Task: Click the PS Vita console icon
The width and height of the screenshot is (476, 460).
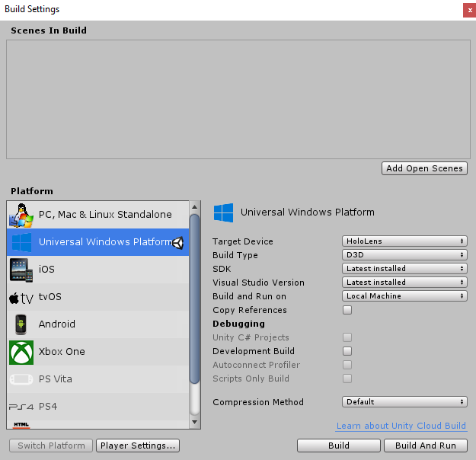Action: (21, 379)
